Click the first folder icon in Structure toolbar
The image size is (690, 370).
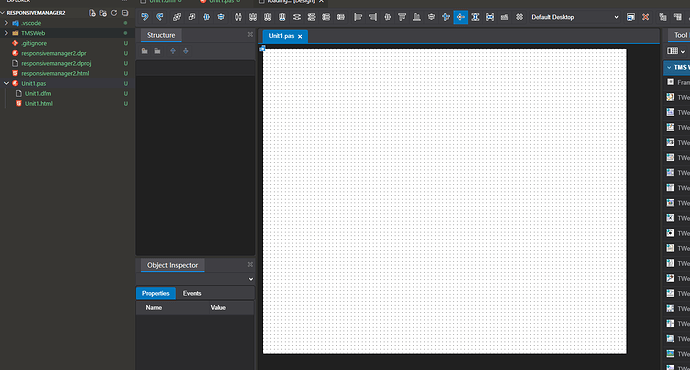[x=144, y=51]
